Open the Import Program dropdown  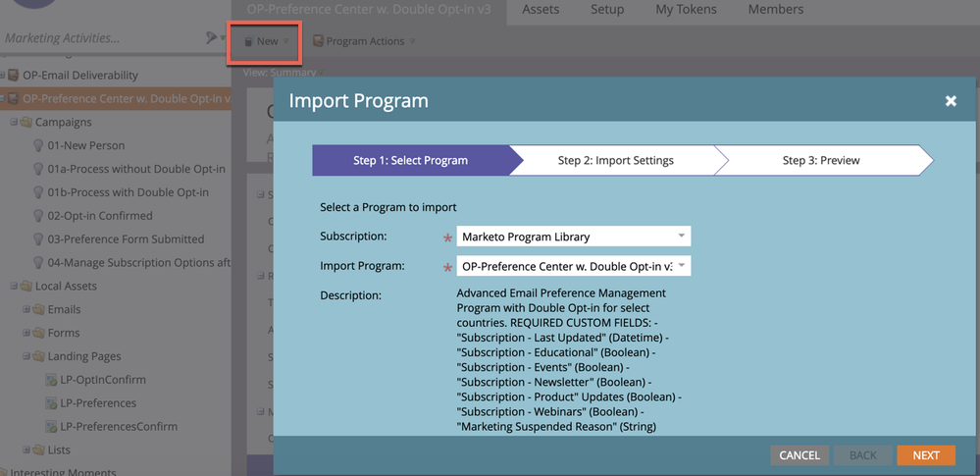(x=574, y=266)
